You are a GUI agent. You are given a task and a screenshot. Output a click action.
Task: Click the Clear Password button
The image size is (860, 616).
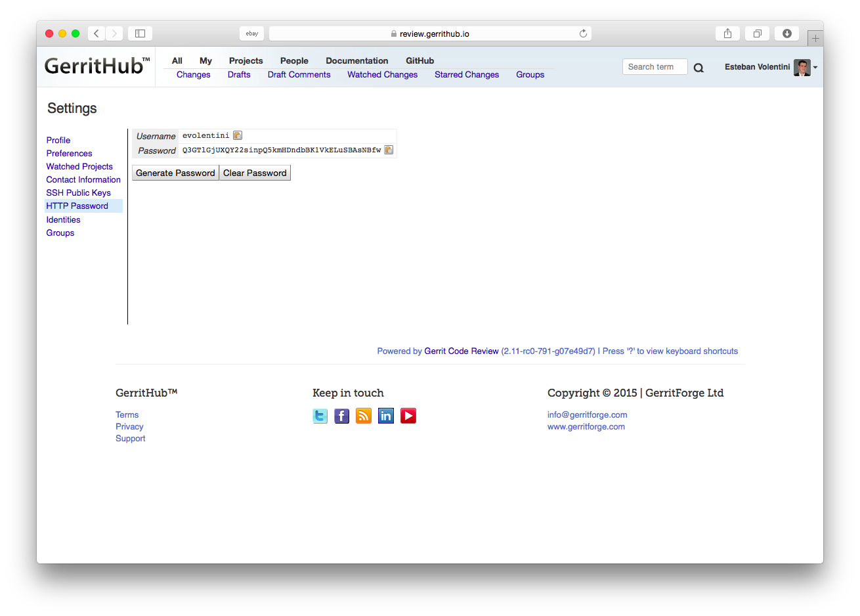255,173
